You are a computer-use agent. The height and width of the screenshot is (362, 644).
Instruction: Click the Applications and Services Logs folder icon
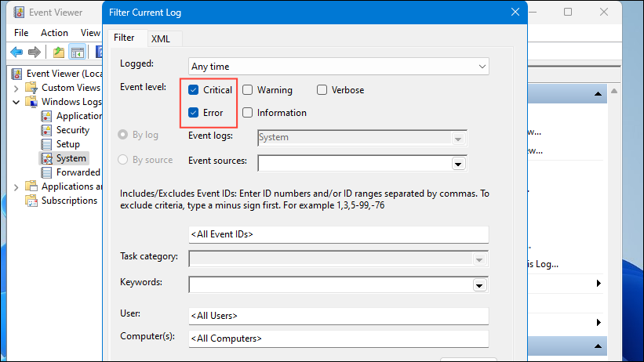click(31, 186)
